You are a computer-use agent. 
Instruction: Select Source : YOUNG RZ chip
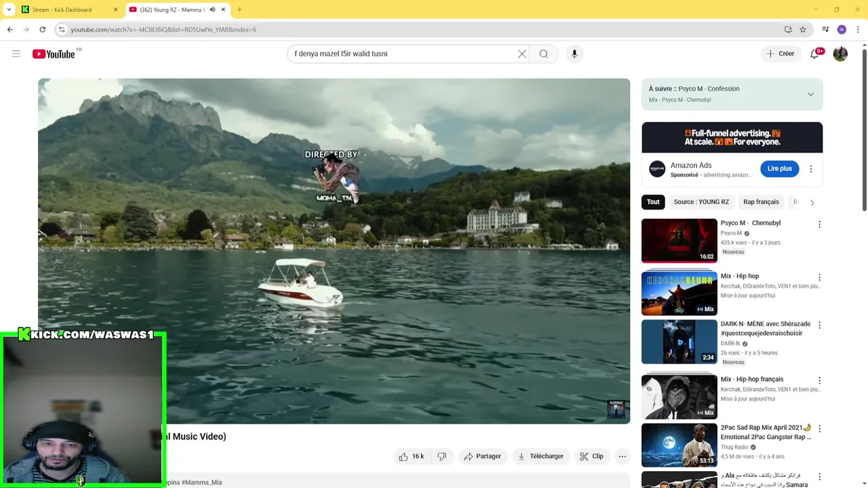[x=701, y=202]
